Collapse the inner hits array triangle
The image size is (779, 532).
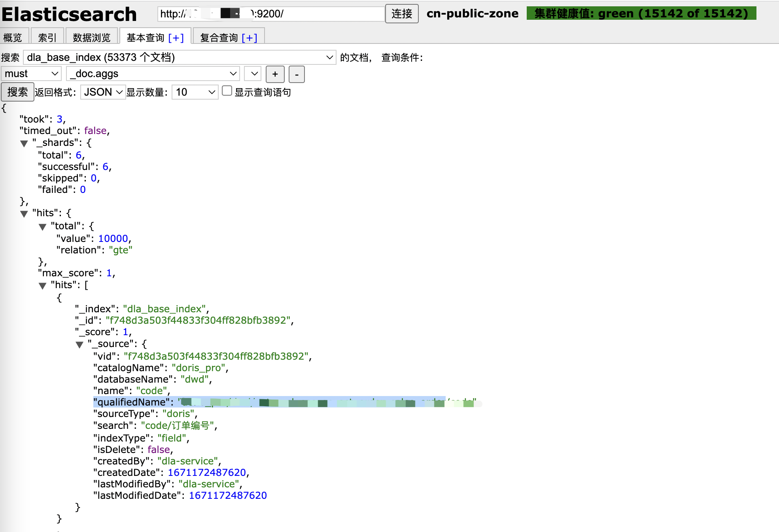click(x=43, y=286)
